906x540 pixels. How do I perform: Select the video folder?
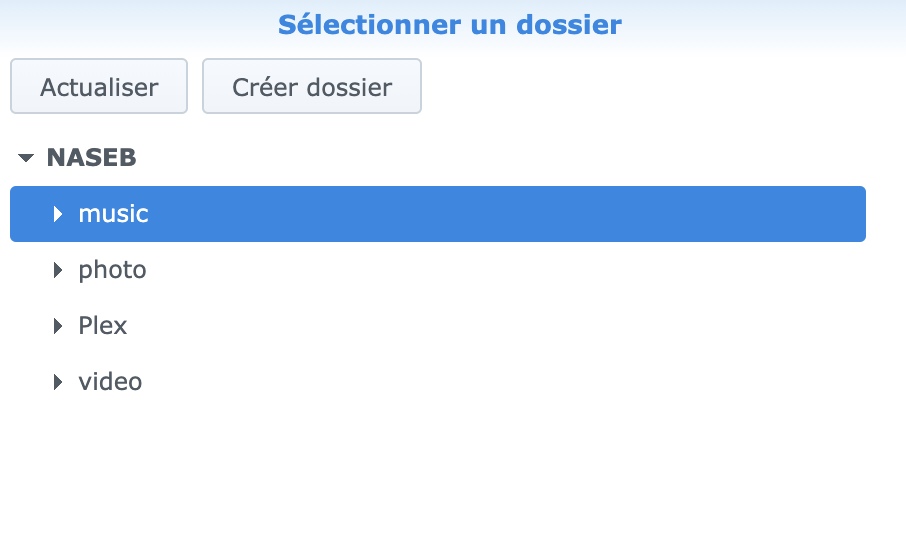pyautogui.click(x=110, y=382)
